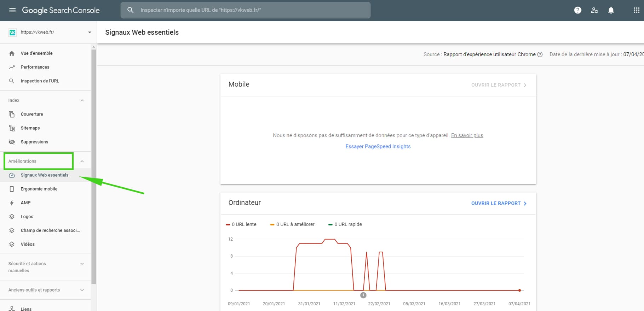Click the Améliorations section heading
644x311 pixels.
click(x=22, y=161)
